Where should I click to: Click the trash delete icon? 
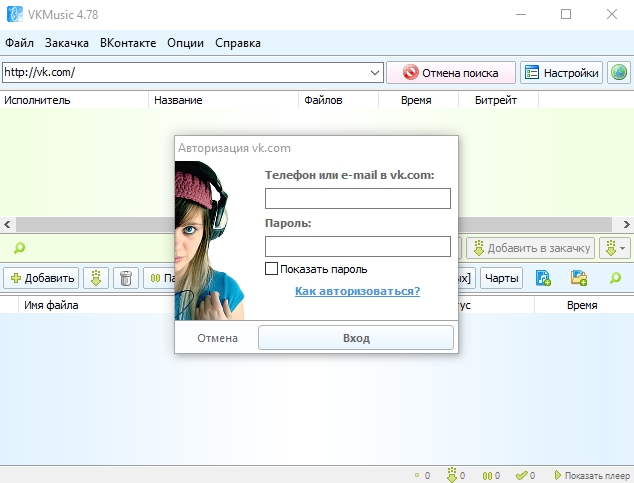(126, 278)
